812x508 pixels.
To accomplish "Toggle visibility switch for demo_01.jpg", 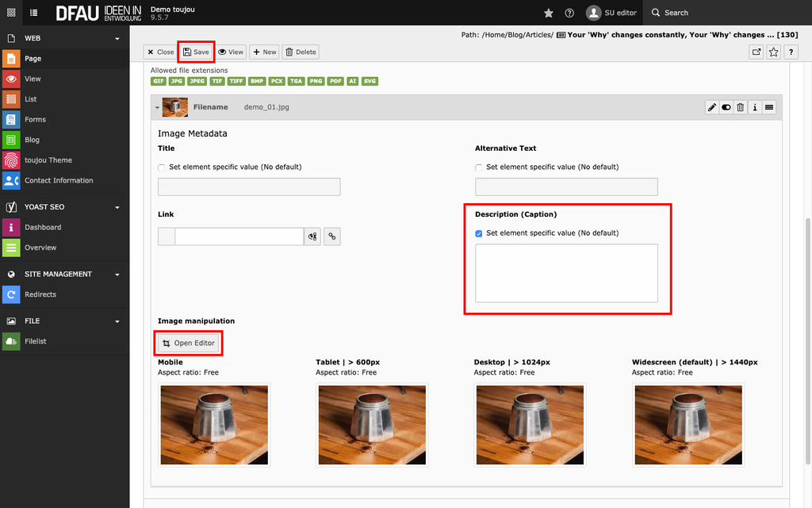I will click(726, 107).
